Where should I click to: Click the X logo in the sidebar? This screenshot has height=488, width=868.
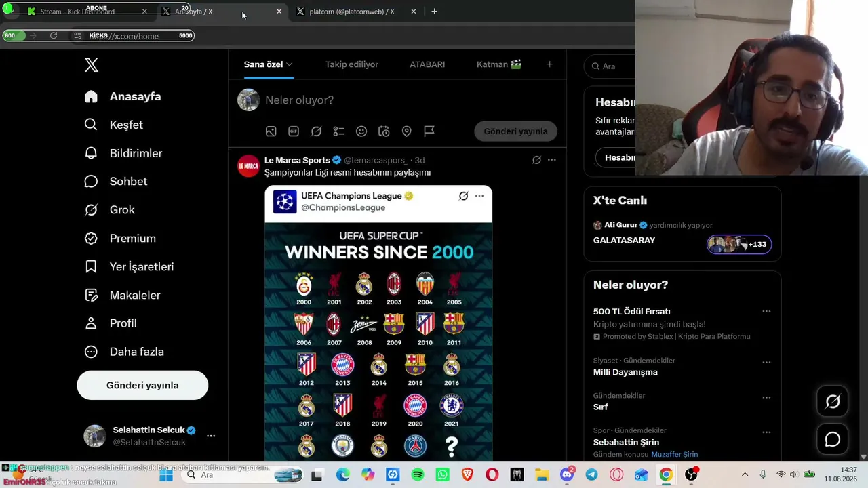(92, 65)
